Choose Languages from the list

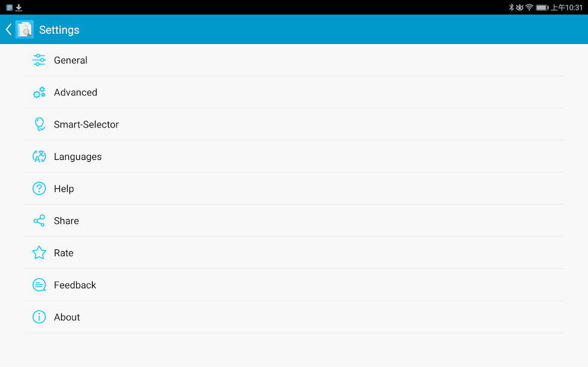(x=78, y=156)
